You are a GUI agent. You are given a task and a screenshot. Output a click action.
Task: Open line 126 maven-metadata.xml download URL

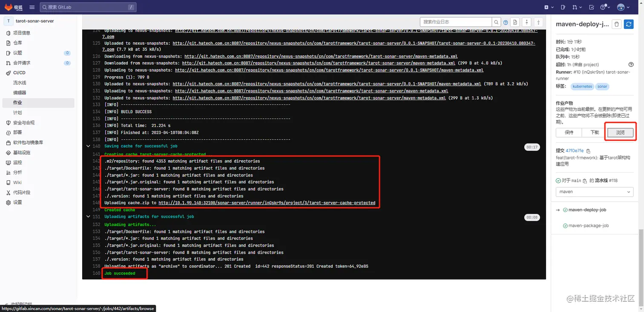pos(321,56)
